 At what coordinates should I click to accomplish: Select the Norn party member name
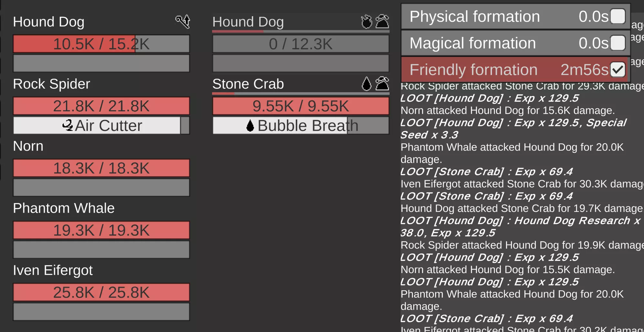pyautogui.click(x=28, y=146)
